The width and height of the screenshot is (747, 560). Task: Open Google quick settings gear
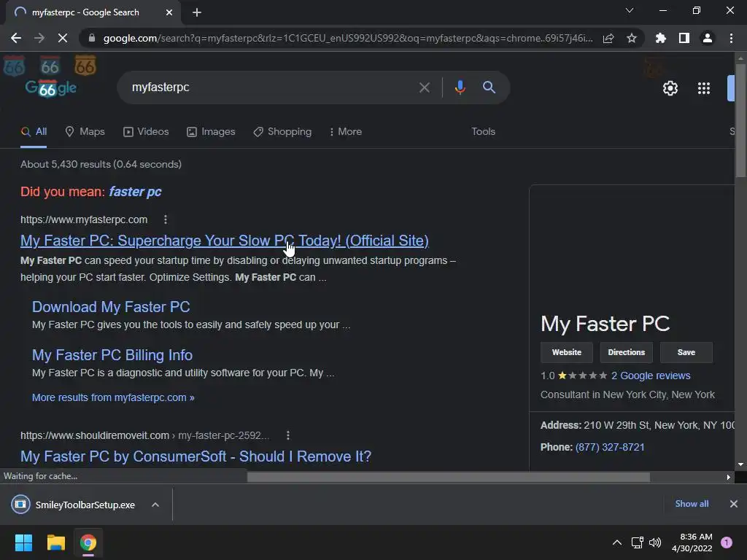coord(670,88)
